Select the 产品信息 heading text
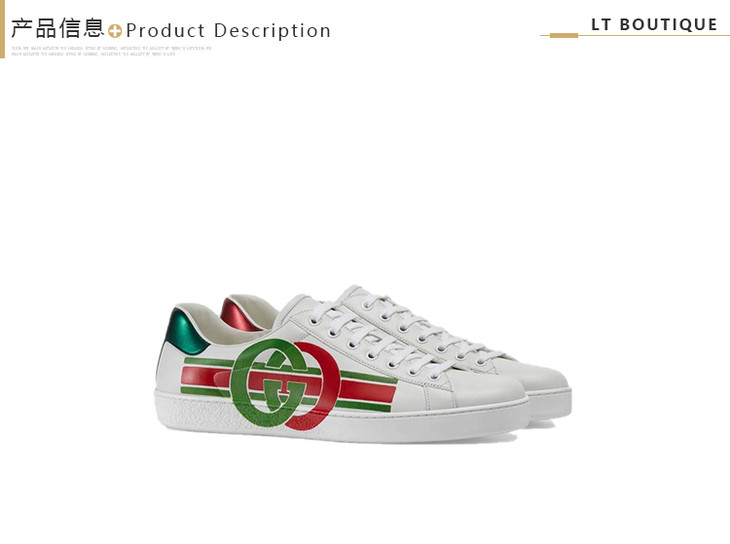The height and width of the screenshot is (544, 730). pos(58,28)
